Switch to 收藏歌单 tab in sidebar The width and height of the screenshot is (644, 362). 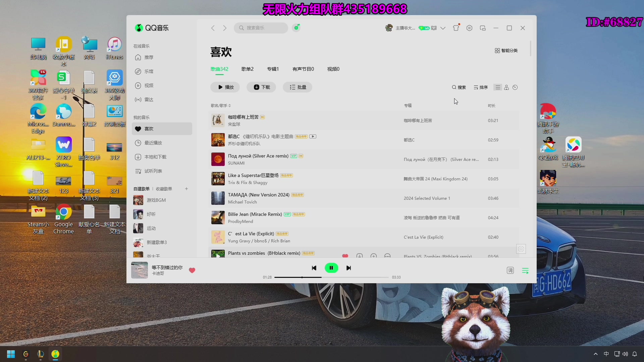click(x=164, y=189)
